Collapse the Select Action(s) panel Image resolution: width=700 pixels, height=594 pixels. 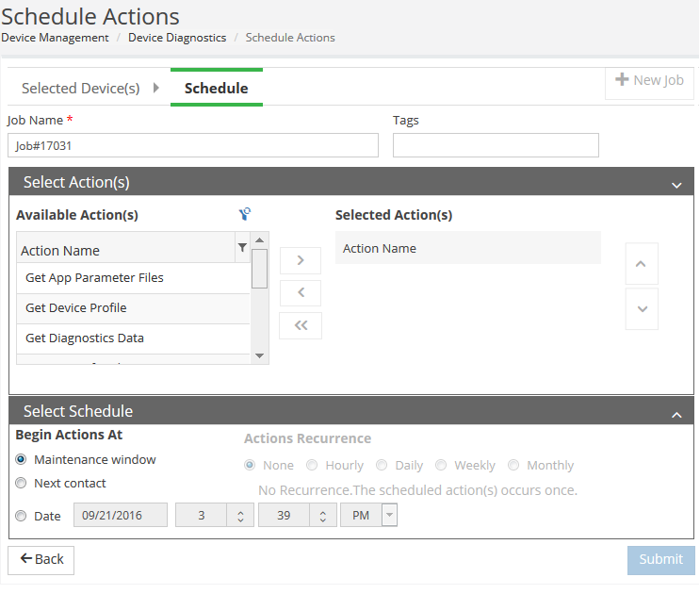[x=676, y=184]
